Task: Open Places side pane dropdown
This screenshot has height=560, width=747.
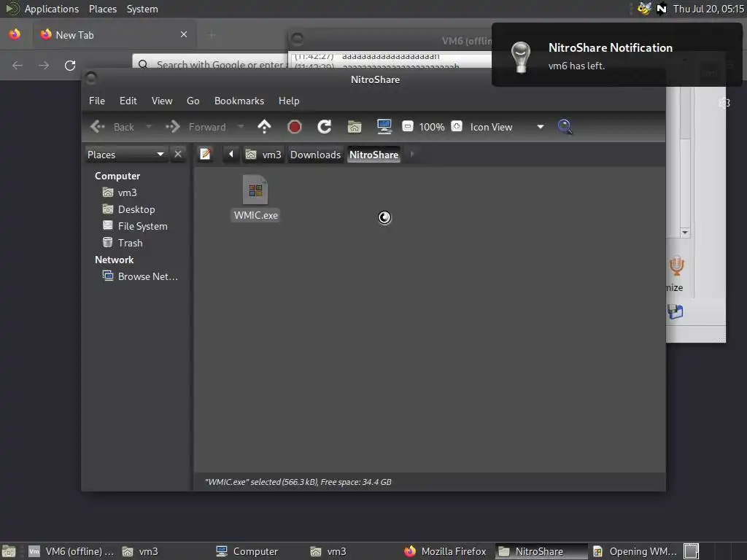Action: (125, 155)
